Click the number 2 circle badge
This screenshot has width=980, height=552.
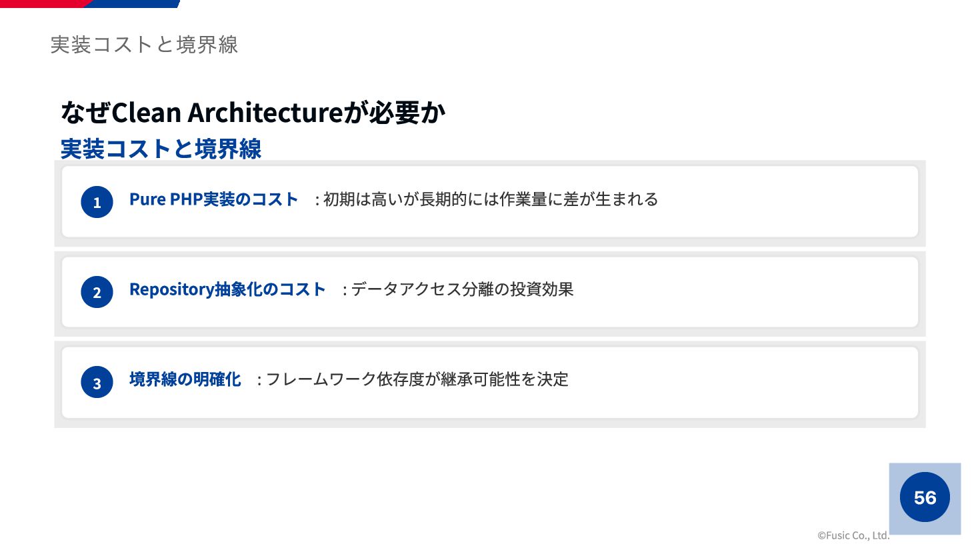click(97, 292)
